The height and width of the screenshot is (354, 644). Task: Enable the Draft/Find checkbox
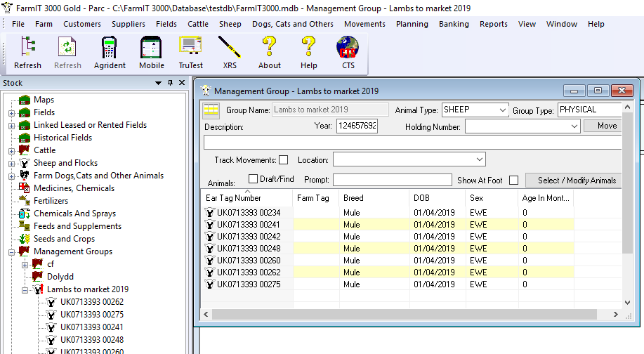click(253, 178)
